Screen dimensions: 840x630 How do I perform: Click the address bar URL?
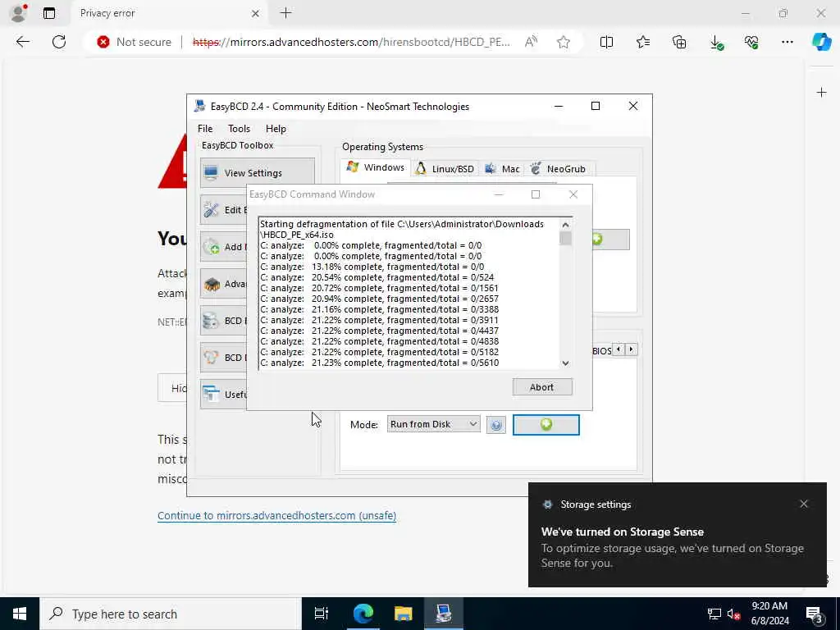tap(351, 42)
